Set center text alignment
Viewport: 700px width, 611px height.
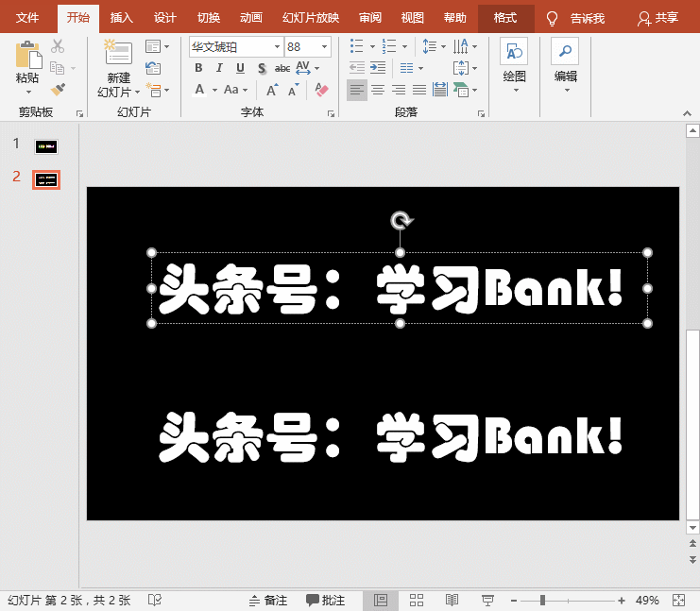click(378, 90)
